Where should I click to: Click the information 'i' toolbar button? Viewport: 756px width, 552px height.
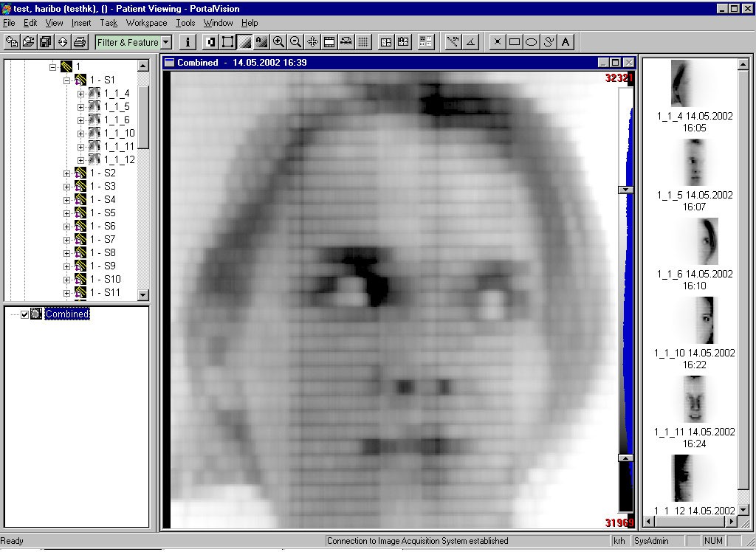[x=188, y=42]
